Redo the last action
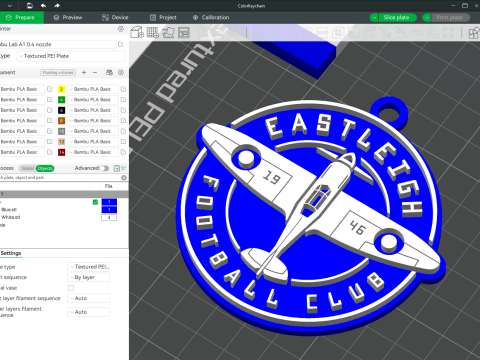The image size is (480, 360). click(x=57, y=5)
